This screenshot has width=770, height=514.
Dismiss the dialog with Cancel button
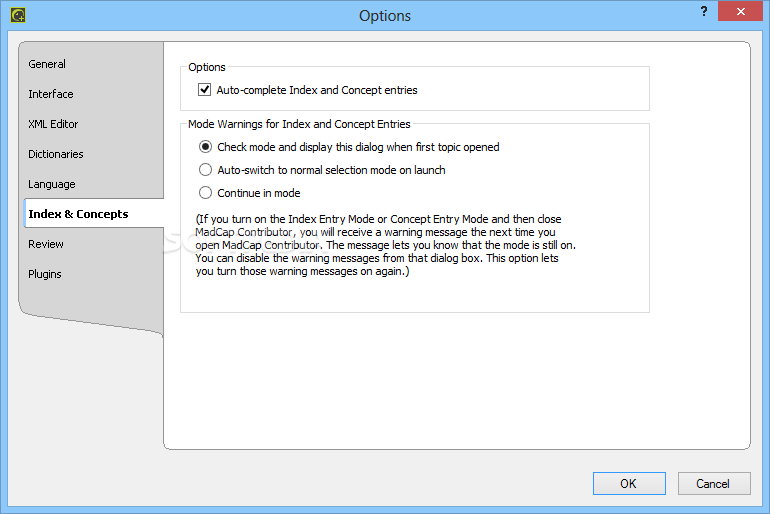[x=714, y=484]
